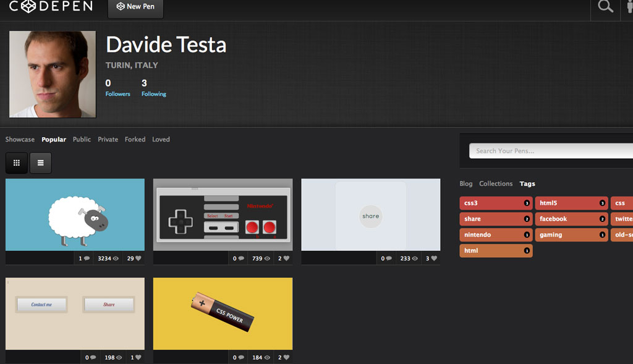Love the Contact me pen with 1 heart
Image resolution: width=633 pixels, height=364 pixels.
coord(138,357)
